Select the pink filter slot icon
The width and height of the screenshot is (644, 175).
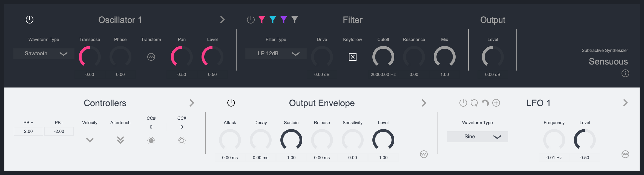(262, 20)
